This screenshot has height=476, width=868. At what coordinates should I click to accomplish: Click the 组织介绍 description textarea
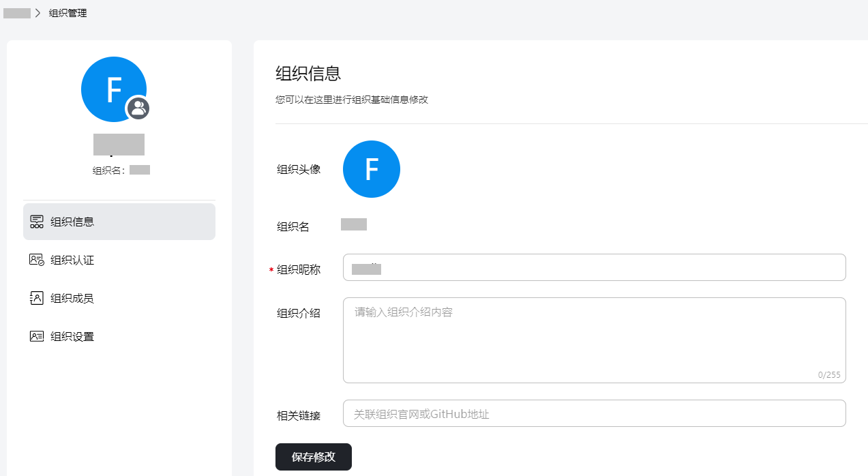[x=593, y=340]
